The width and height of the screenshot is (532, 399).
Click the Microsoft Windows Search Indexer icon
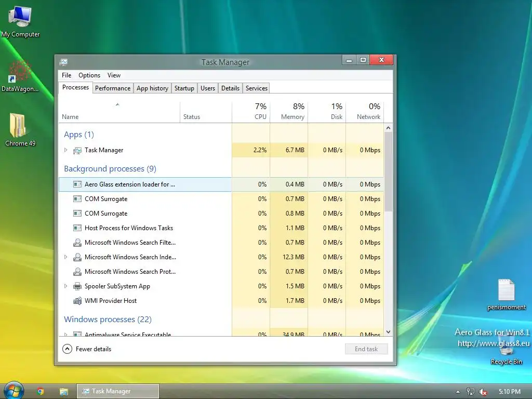point(77,257)
